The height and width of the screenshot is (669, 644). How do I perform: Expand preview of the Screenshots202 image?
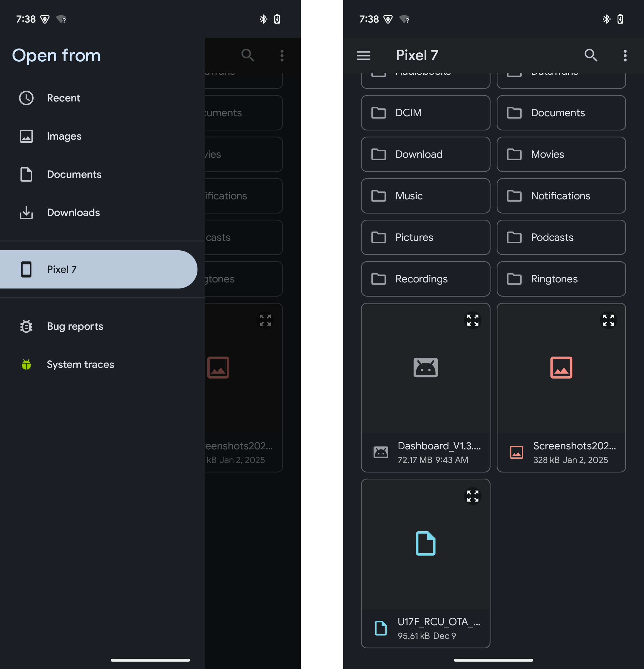coord(608,321)
